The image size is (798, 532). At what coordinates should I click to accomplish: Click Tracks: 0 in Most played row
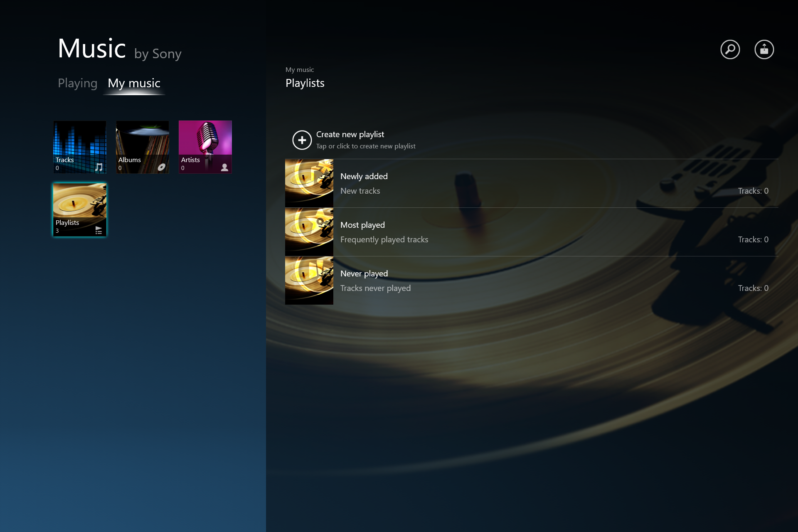tap(753, 239)
